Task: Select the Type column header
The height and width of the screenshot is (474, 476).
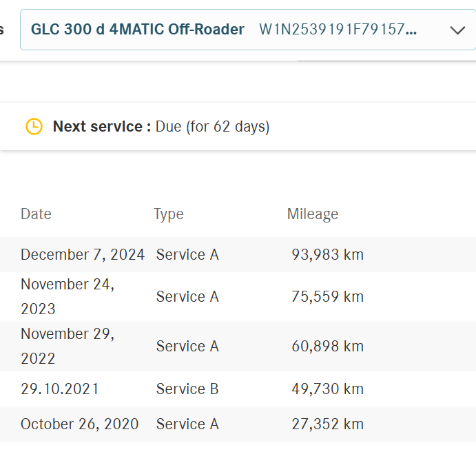Action: pyautogui.click(x=169, y=214)
